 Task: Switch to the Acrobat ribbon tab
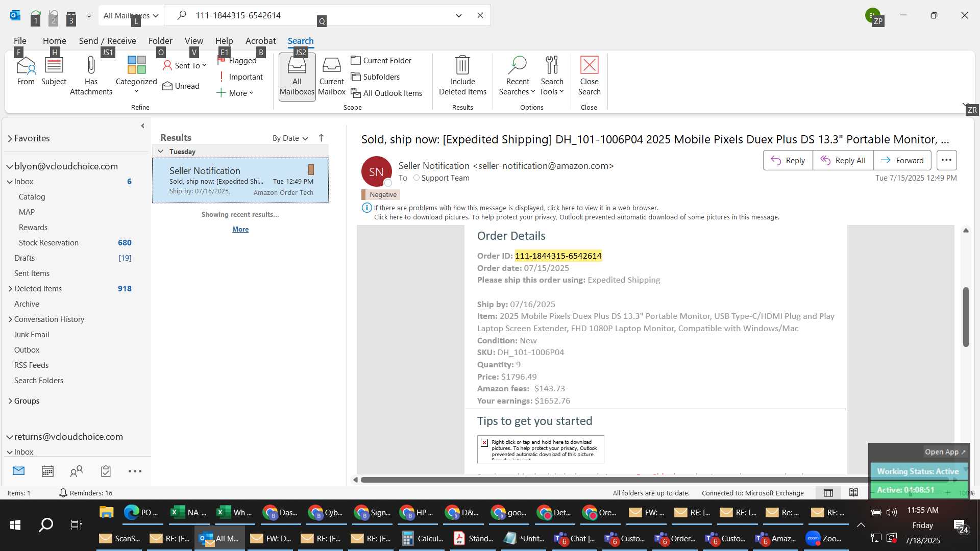point(260,41)
